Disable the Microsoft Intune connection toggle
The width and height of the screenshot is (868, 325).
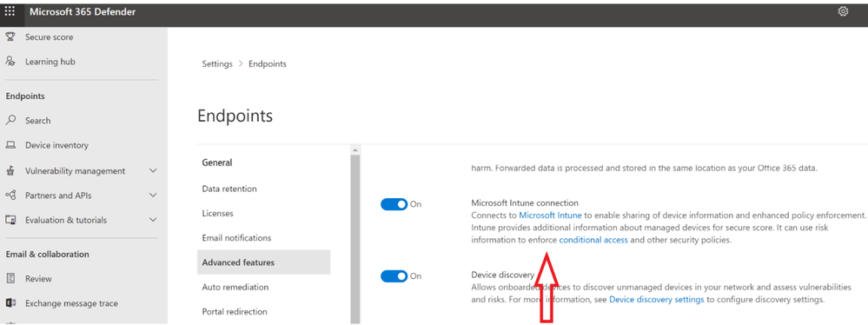[x=394, y=204]
